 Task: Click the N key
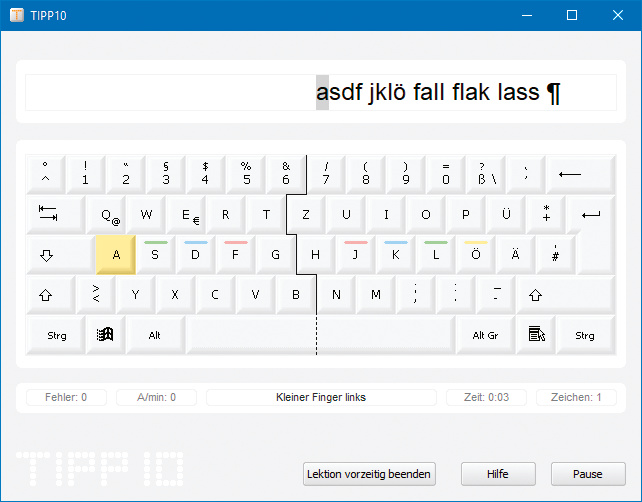pyautogui.click(x=336, y=295)
